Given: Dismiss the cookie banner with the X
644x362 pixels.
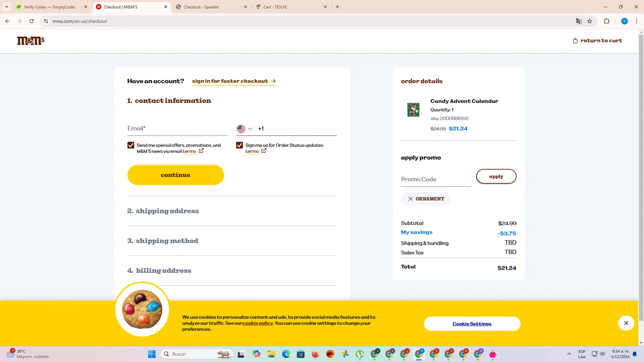Looking at the screenshot, I should (626, 323).
